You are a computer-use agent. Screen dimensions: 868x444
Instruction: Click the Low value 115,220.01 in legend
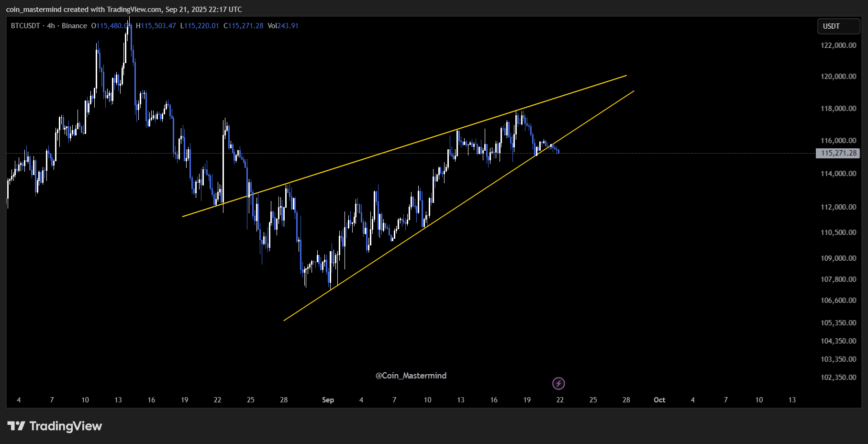201,26
